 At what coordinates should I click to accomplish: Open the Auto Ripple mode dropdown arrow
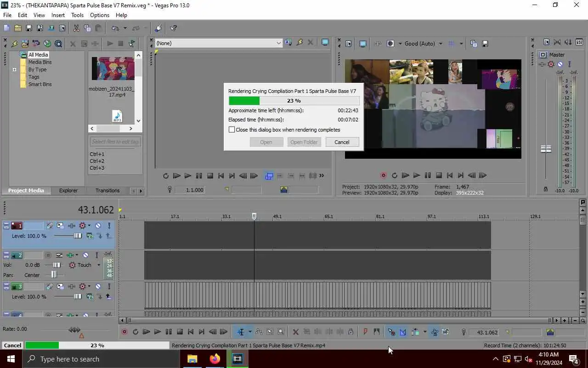424,332
